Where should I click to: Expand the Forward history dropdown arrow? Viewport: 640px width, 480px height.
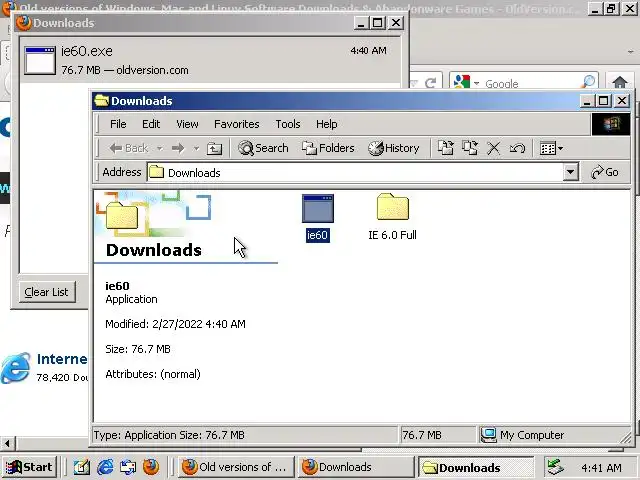pyautogui.click(x=196, y=149)
